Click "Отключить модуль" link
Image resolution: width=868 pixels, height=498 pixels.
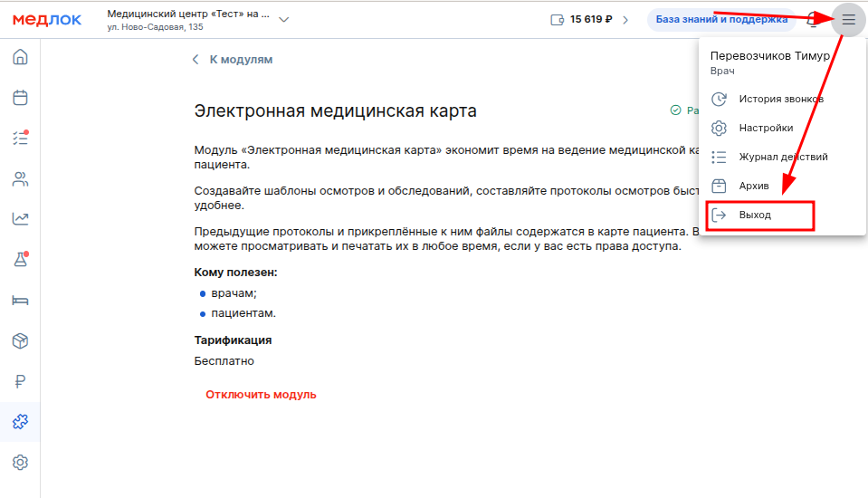coord(261,395)
